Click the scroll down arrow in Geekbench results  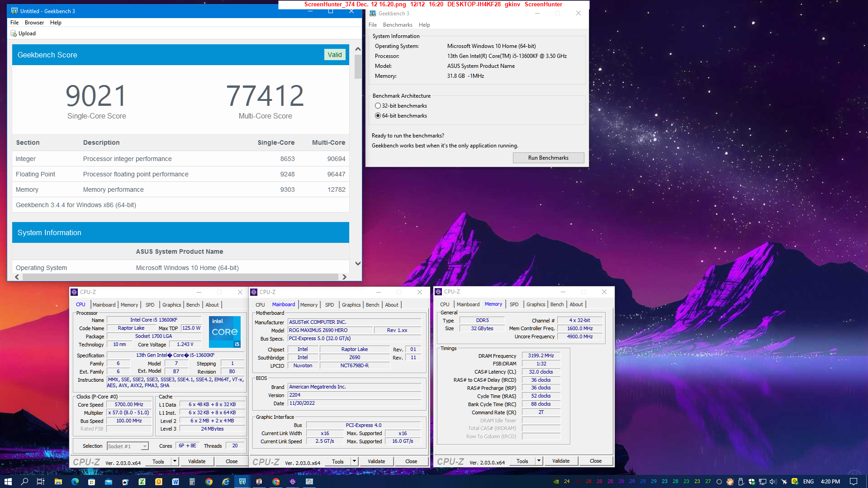pyautogui.click(x=358, y=263)
